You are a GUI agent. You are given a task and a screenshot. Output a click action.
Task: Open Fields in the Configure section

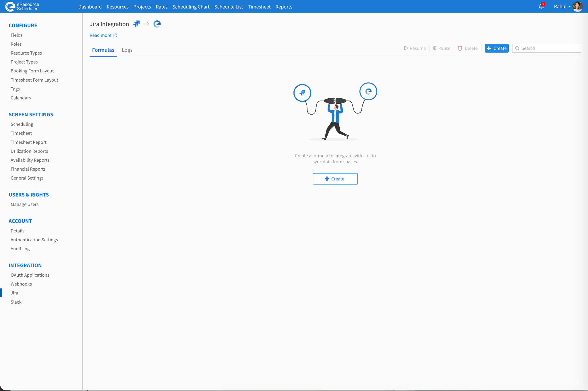pyautogui.click(x=17, y=35)
